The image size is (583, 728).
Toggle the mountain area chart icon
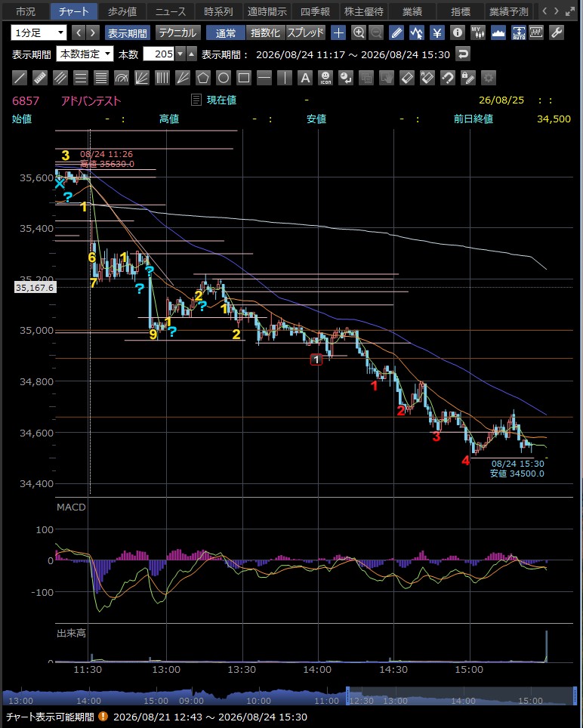(x=498, y=32)
